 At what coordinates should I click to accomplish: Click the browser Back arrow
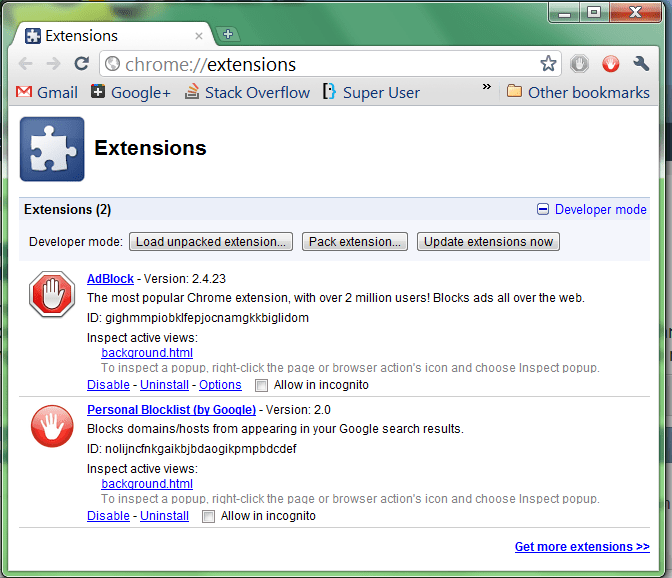[26, 64]
